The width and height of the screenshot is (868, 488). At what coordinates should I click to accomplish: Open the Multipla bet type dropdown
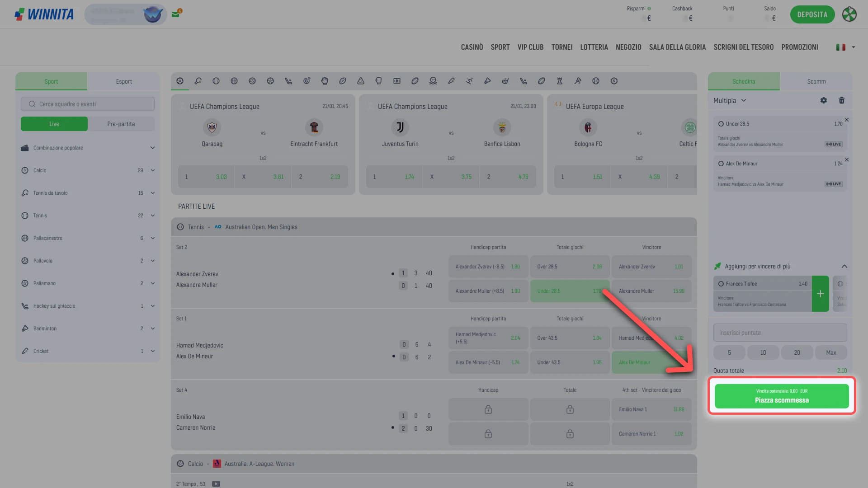pyautogui.click(x=729, y=100)
